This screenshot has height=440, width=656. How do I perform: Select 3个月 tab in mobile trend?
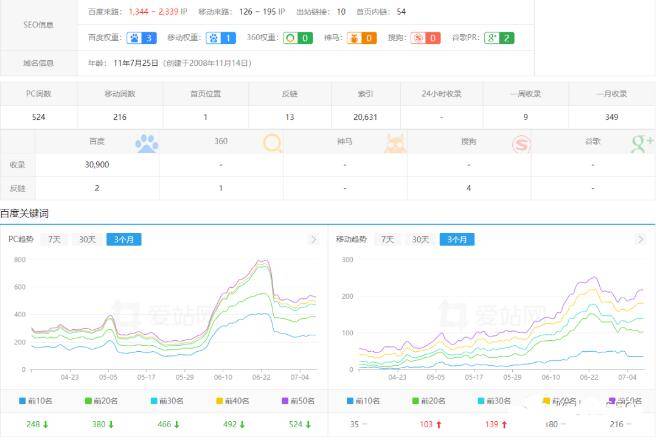(x=457, y=239)
